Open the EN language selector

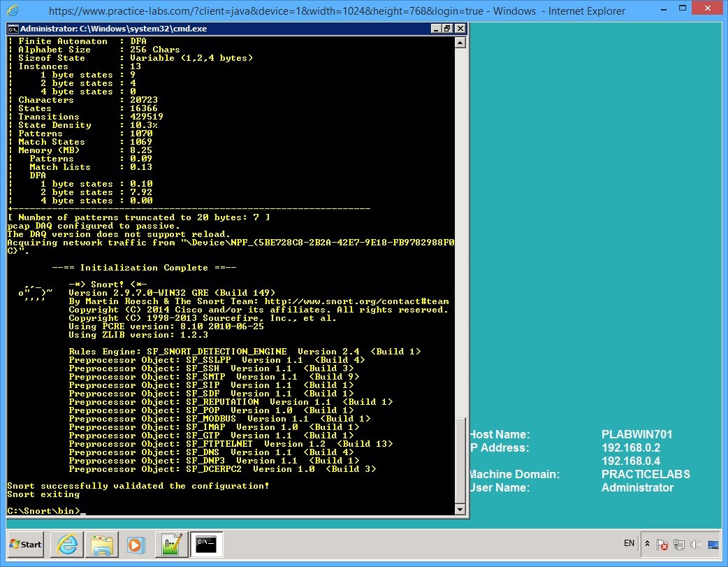coord(628,543)
